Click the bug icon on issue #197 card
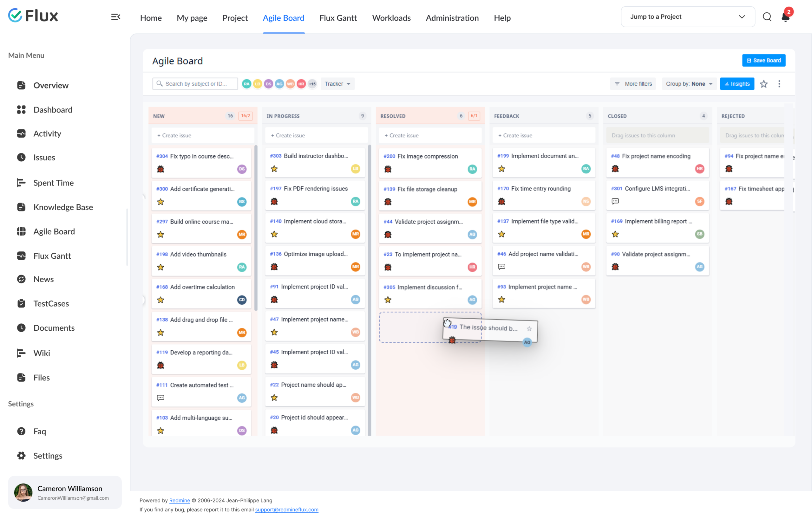The image size is (812, 519). (x=274, y=202)
